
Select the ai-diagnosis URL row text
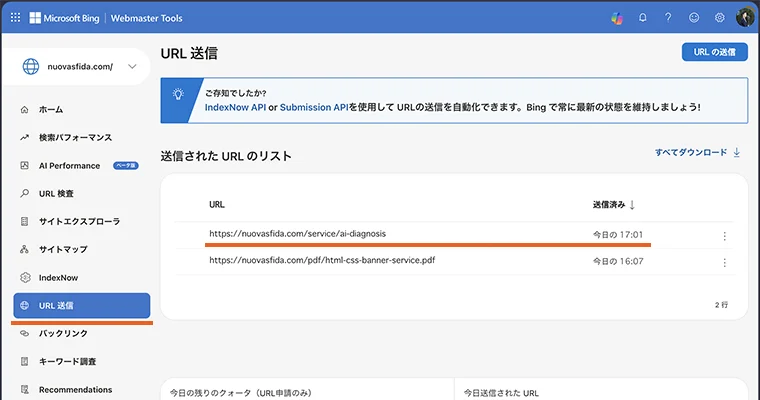pyautogui.click(x=298, y=234)
